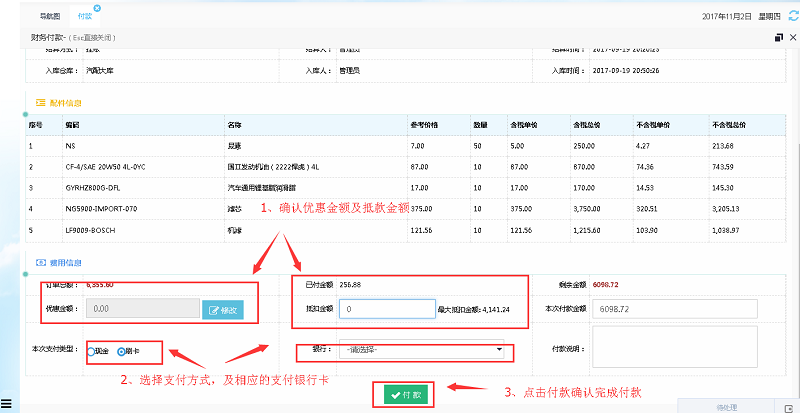Close the 财务付款 dialog with the X

point(793,37)
